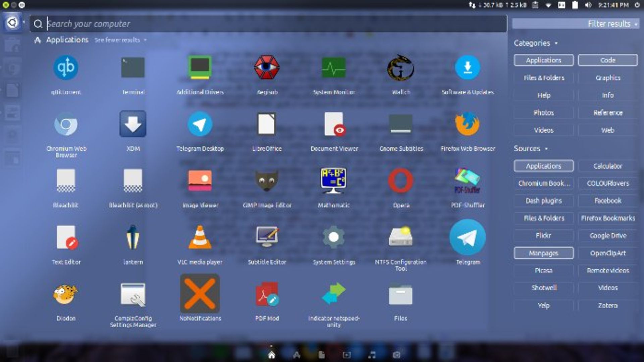Click See fewer results
This screenshot has height=362, width=644.
pyautogui.click(x=120, y=40)
